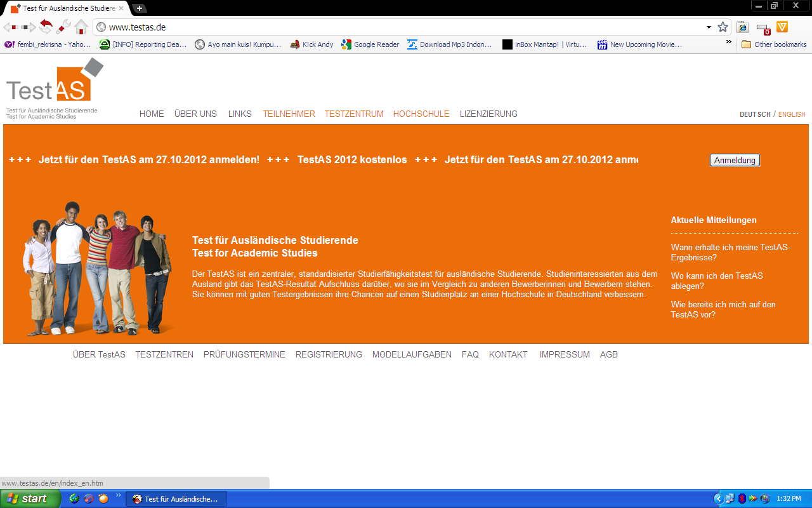
Task: Open the TESTZENTREN footer link
Action: 164,355
